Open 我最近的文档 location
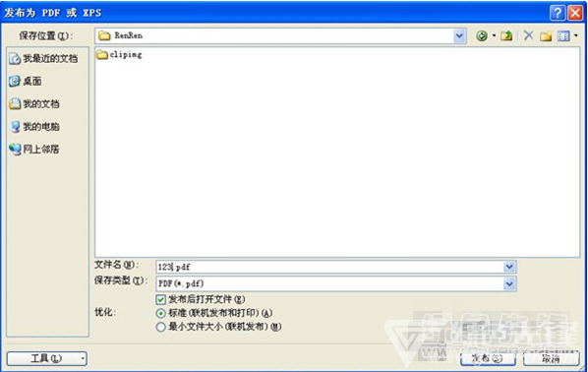This screenshot has width=588, height=372. [x=43, y=59]
